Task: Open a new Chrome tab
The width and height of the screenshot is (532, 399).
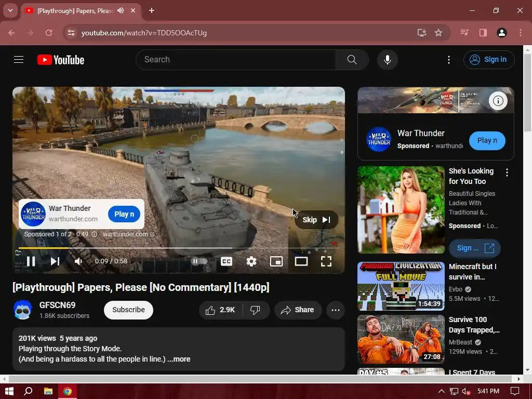Action: point(152,10)
